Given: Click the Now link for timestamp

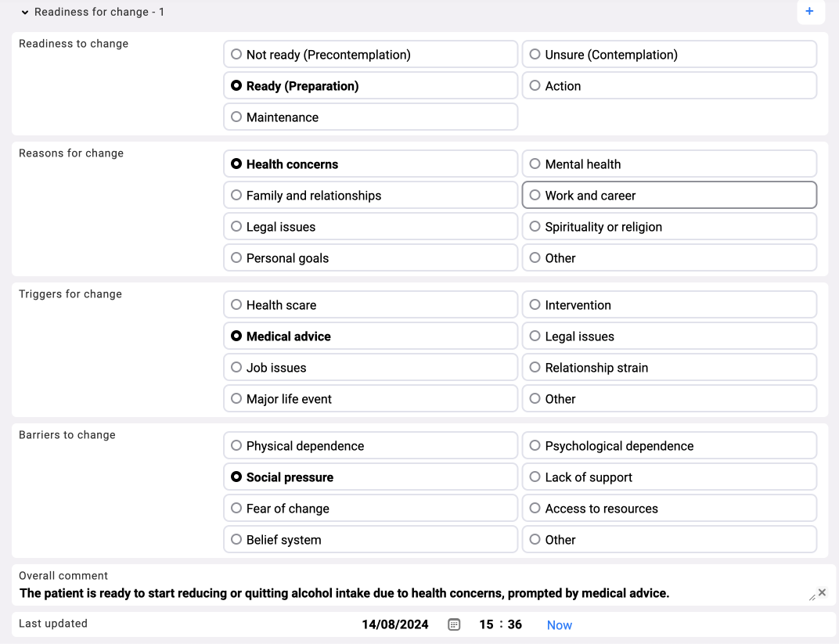Looking at the screenshot, I should (x=559, y=625).
